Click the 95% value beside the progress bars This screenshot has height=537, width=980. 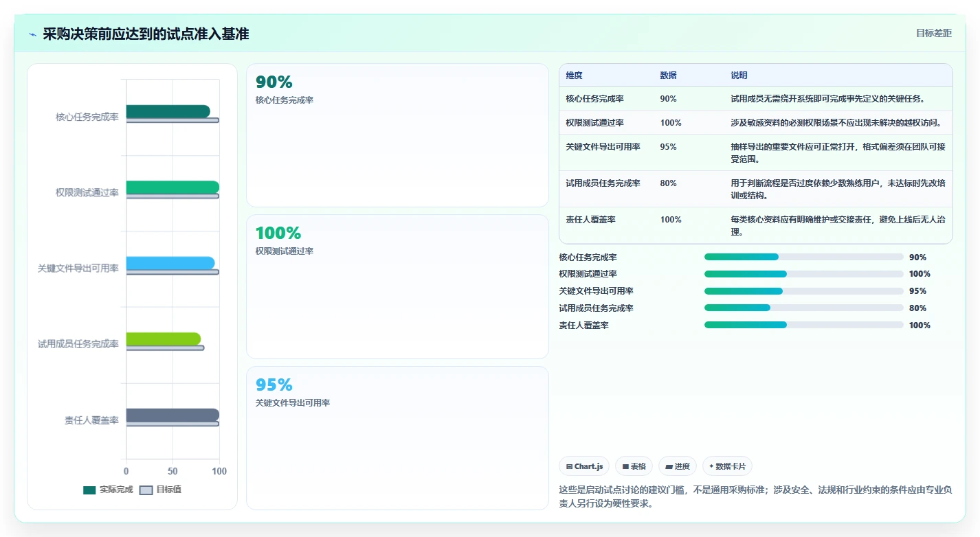click(917, 291)
